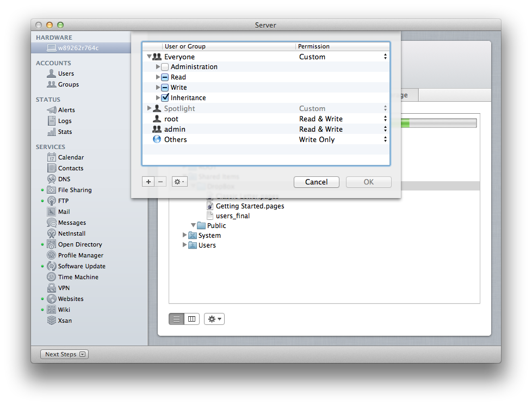Toggle the Read permission checkbox
This screenshot has width=532, height=406.
point(165,77)
